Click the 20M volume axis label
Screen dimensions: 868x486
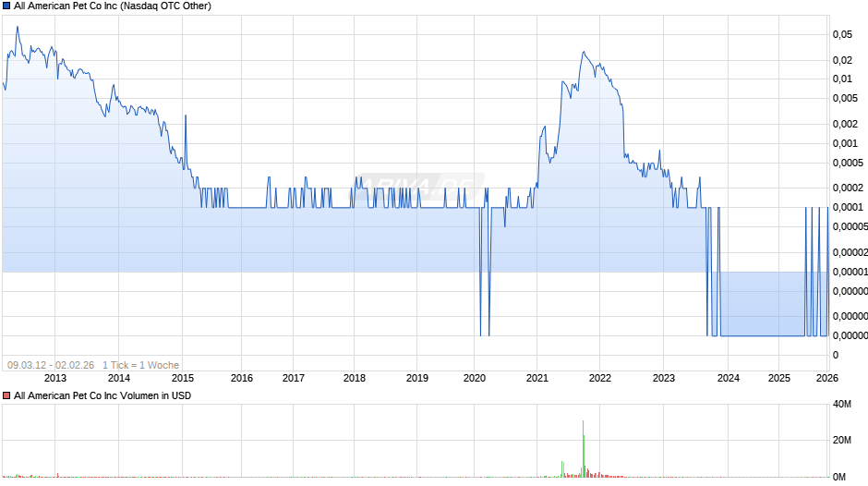click(842, 440)
